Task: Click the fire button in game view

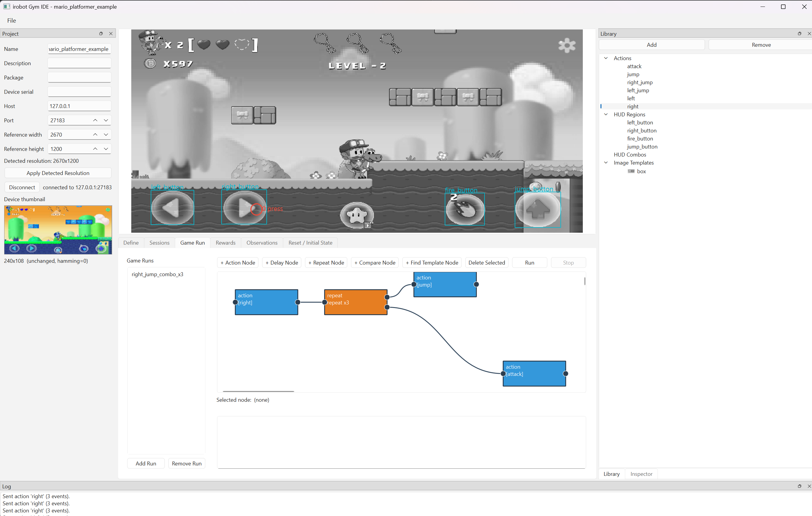Action: [x=465, y=209]
